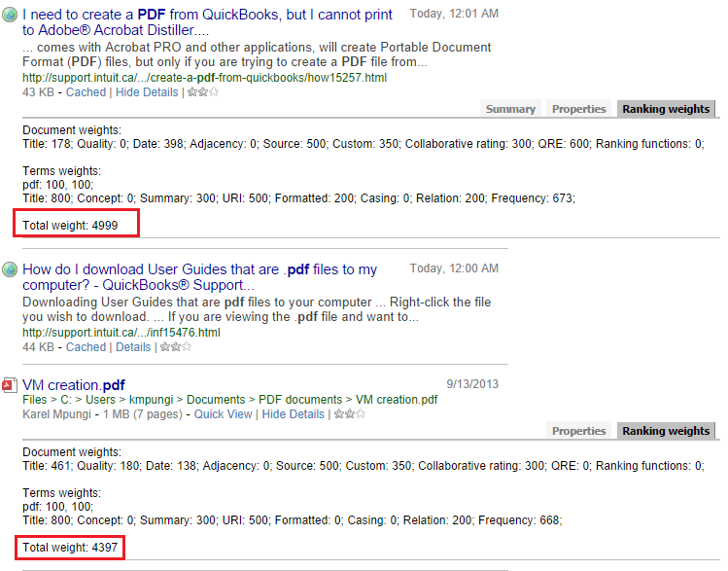Click the 'Karel Mpungi' author text
Viewport: 728px width, 571px height.
[x=56, y=414]
